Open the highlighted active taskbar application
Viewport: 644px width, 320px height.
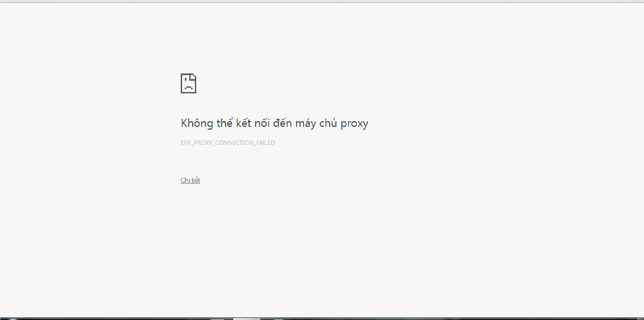coord(247,319)
